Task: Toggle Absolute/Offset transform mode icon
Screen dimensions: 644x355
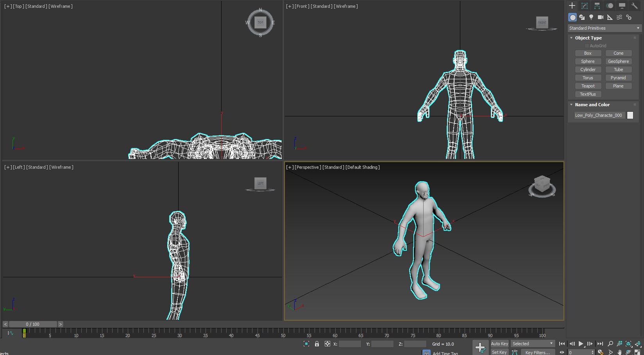Action: click(327, 344)
